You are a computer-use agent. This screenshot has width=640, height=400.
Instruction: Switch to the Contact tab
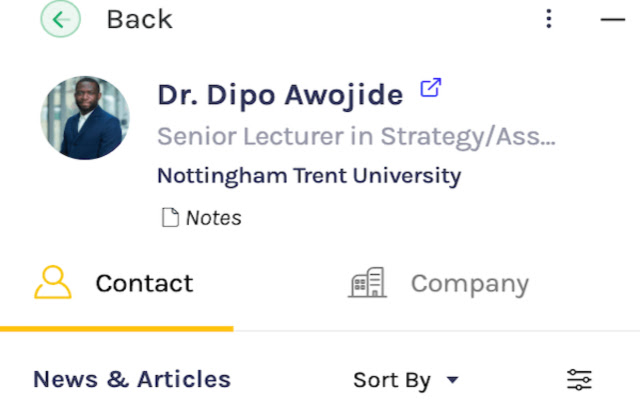[x=144, y=283]
